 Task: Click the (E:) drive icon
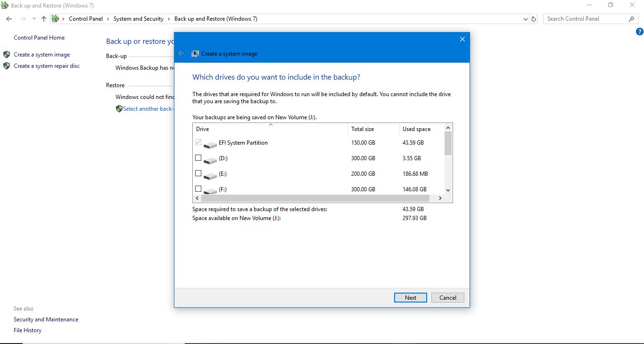tap(210, 176)
